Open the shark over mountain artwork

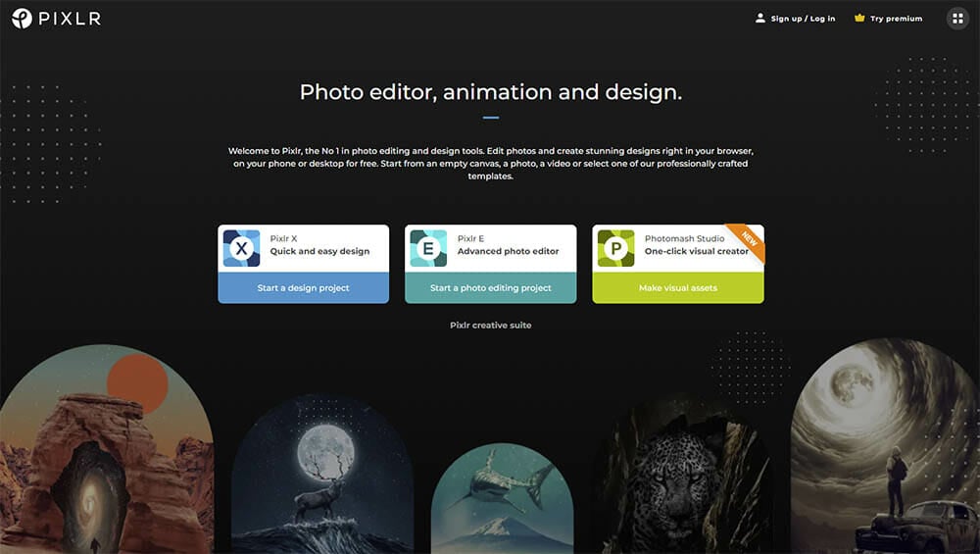click(x=502, y=498)
